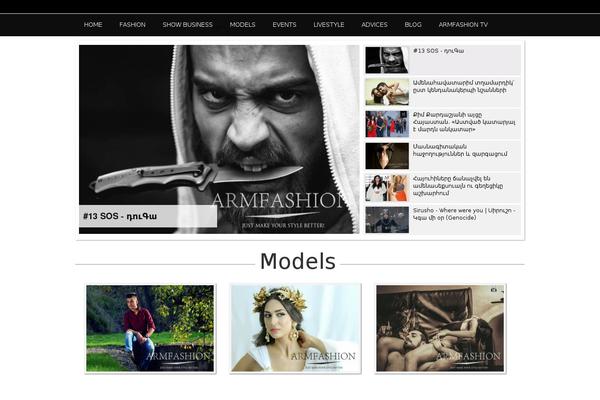Open the third side-list article headline

click(464, 122)
